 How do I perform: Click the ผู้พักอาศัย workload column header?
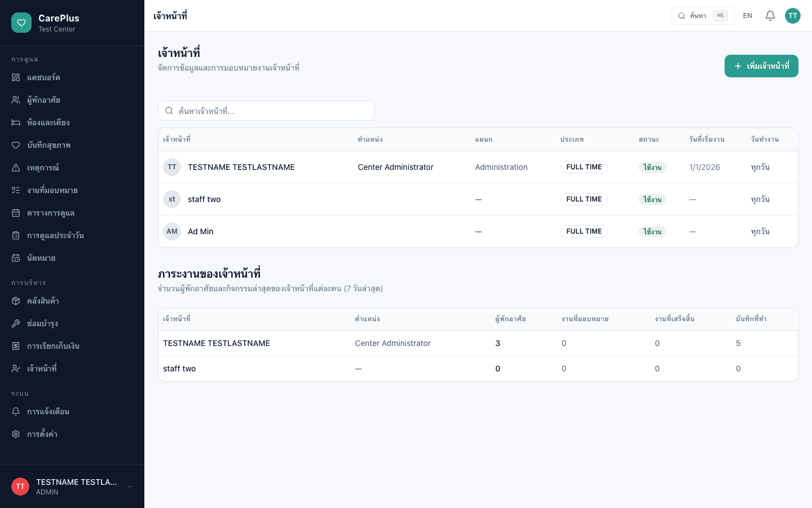510,319
